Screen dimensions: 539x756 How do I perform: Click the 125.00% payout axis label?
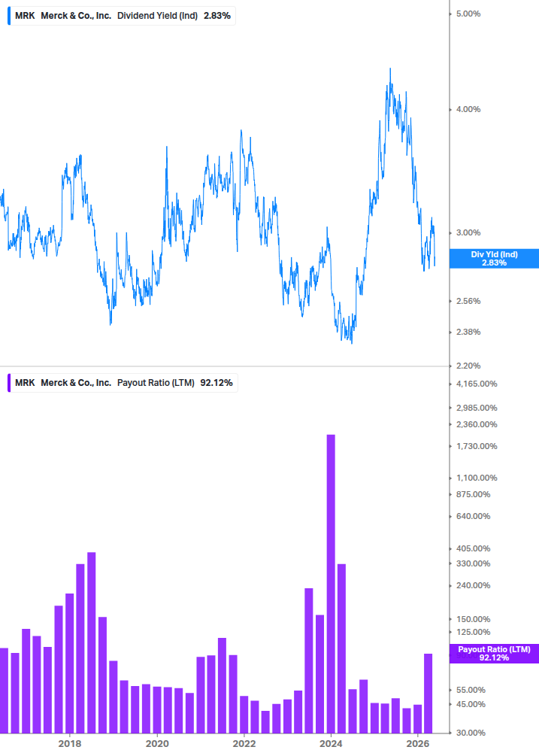click(x=473, y=632)
